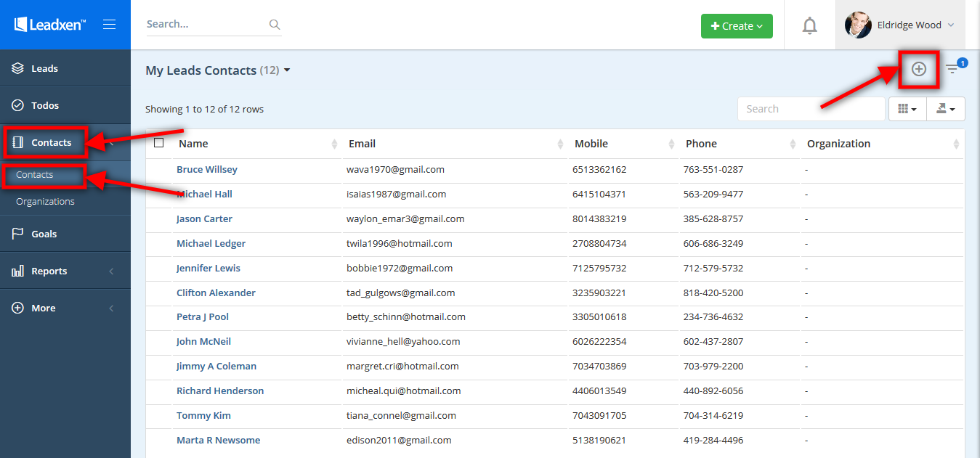980x458 pixels.
Task: Toggle the hamburger sidebar menu
Action: click(x=110, y=25)
